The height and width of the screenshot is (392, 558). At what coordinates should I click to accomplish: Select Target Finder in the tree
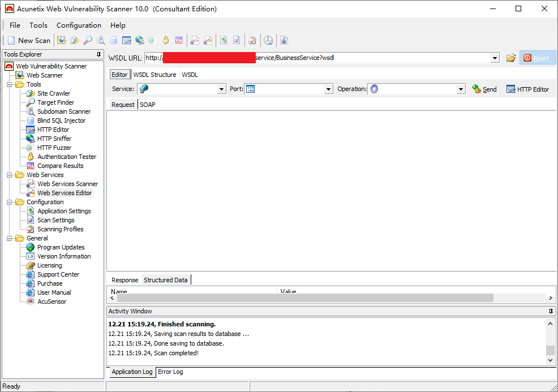pyautogui.click(x=56, y=102)
